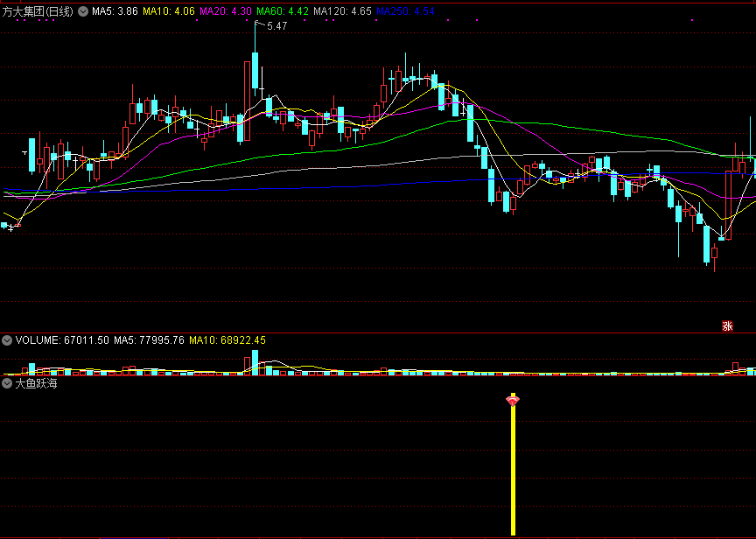756x539 pixels.
Task: Click the MA10: 4.06 label
Action: pyautogui.click(x=169, y=11)
